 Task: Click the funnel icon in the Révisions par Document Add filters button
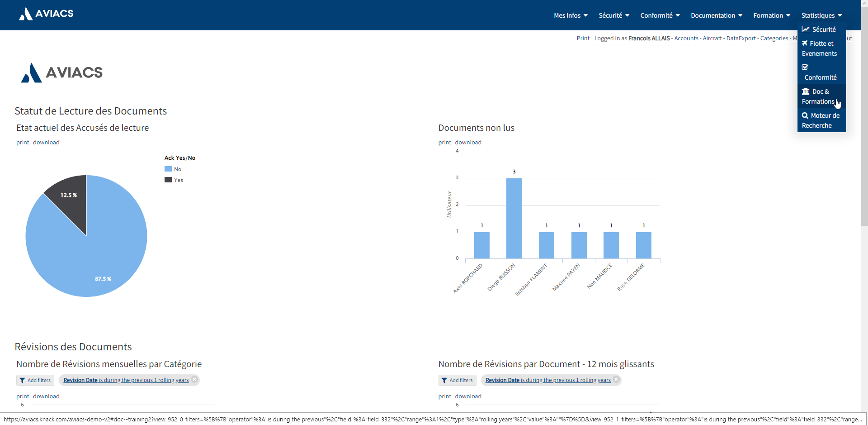point(444,381)
